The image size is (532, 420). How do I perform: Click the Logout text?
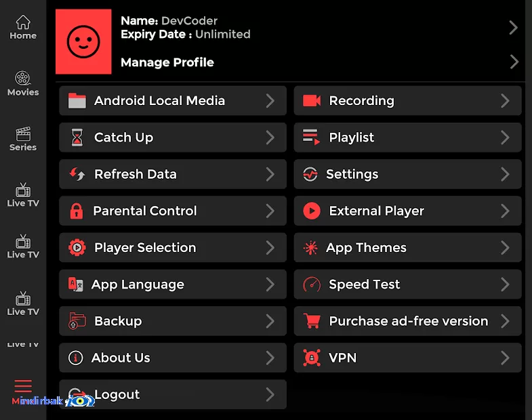[x=117, y=394]
